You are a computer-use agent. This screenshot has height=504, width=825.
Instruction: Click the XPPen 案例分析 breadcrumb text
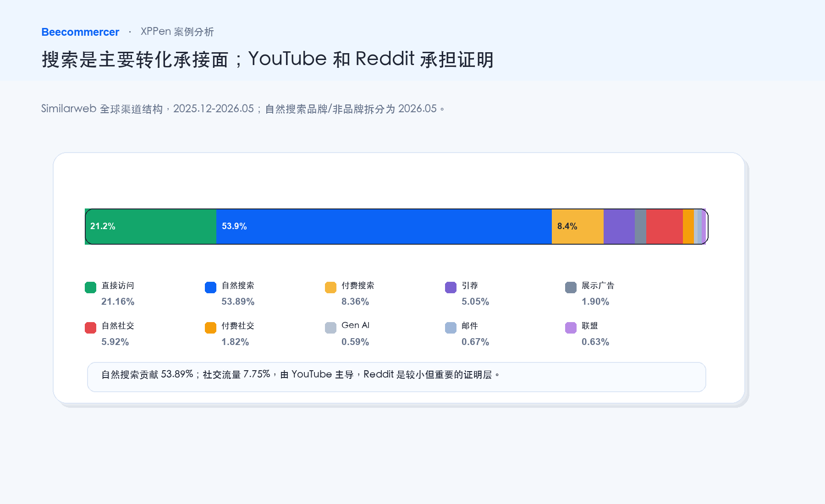[177, 32]
